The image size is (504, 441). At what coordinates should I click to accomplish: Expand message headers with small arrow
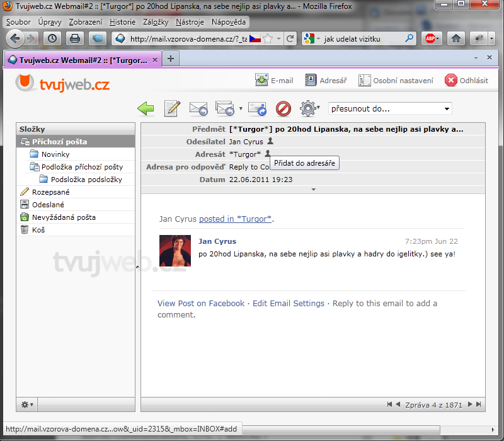[313, 189]
